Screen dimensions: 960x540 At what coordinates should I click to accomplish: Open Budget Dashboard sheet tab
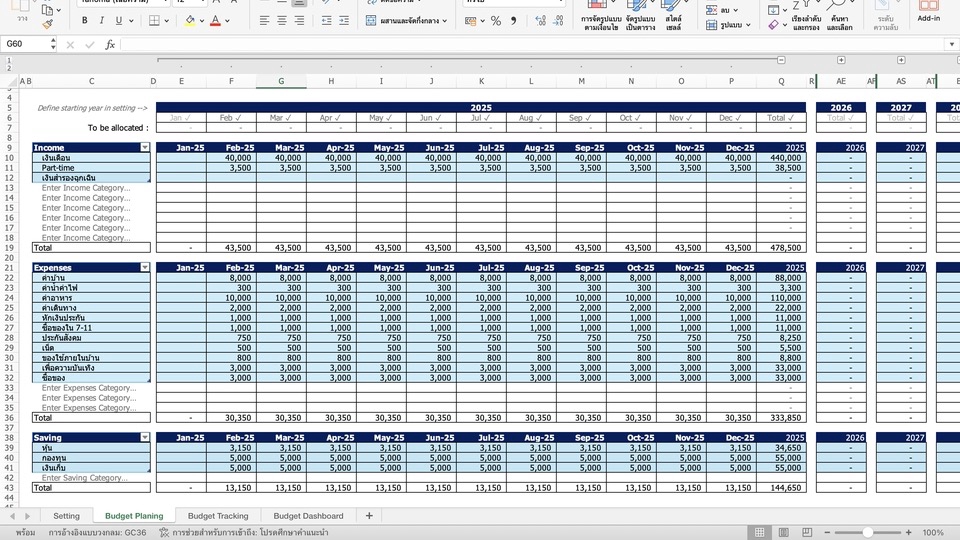coord(308,516)
